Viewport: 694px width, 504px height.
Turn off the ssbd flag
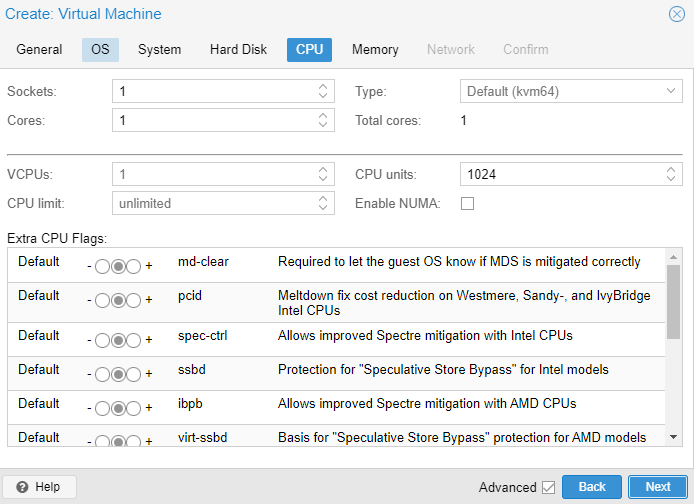tap(102, 374)
